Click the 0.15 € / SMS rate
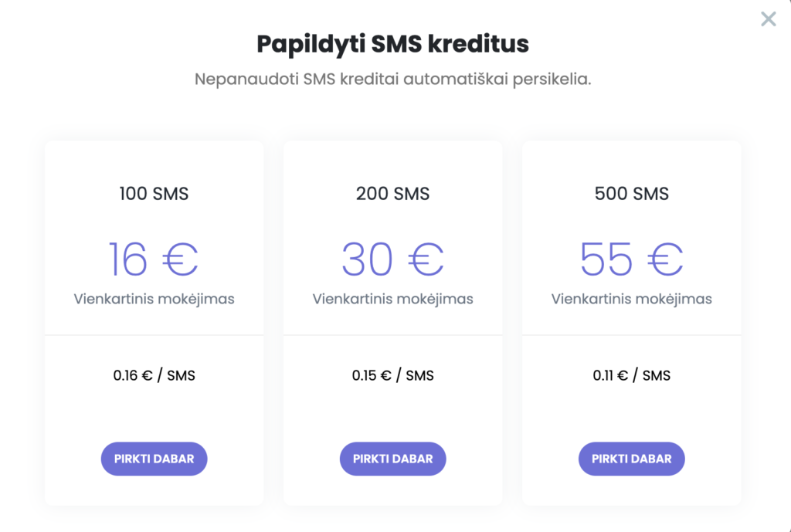The width and height of the screenshot is (791, 532). [392, 376]
